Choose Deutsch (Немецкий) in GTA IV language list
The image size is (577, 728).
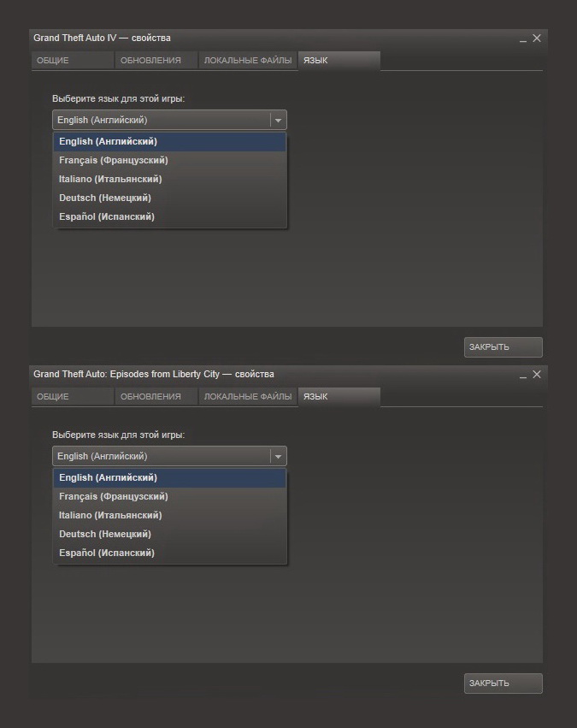169,198
